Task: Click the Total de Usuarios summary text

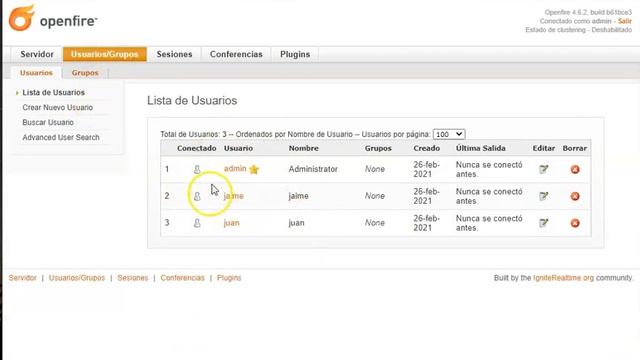Action: pos(296,134)
